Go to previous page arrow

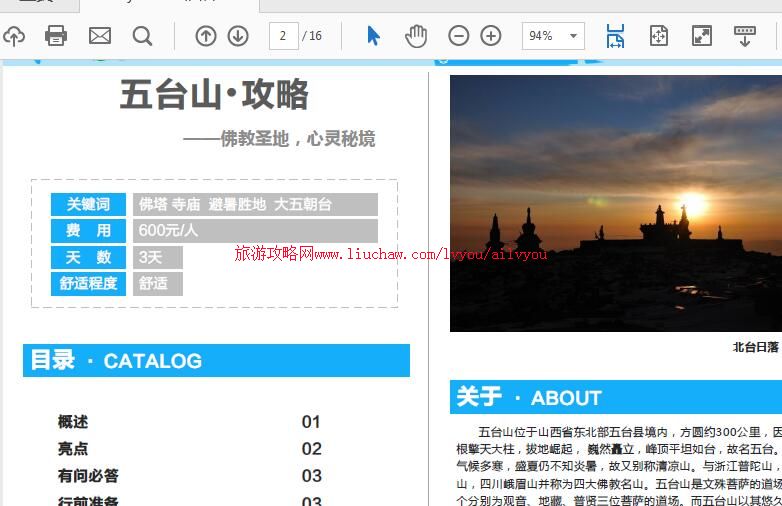pos(206,37)
